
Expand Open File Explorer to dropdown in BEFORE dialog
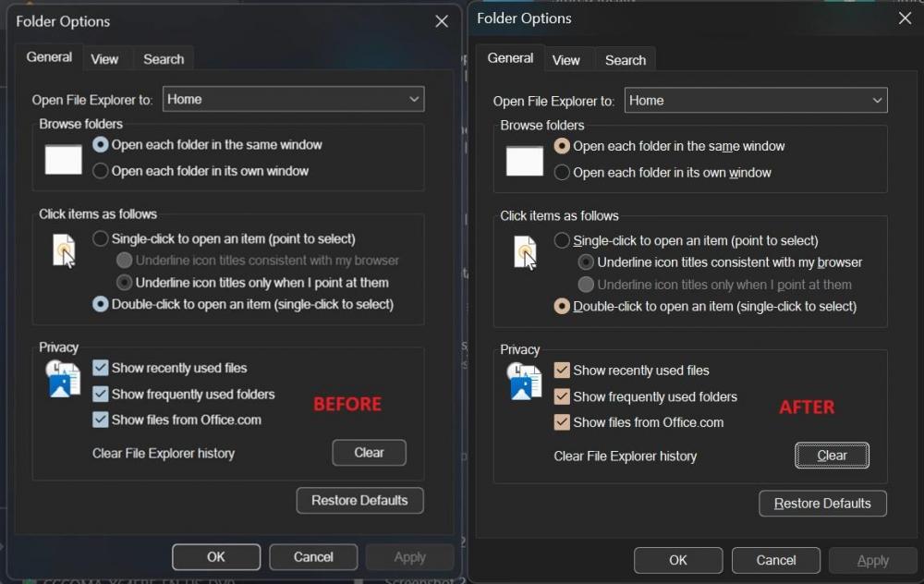pos(293,99)
